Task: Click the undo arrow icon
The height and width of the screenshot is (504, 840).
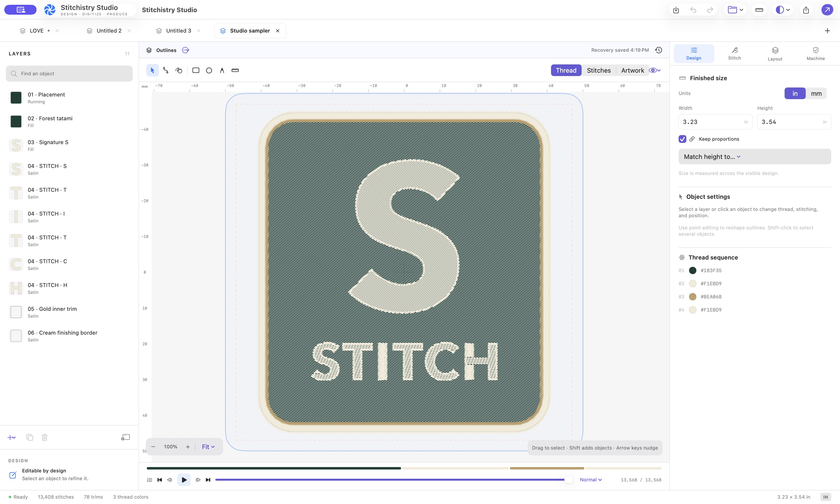Action: click(x=693, y=10)
